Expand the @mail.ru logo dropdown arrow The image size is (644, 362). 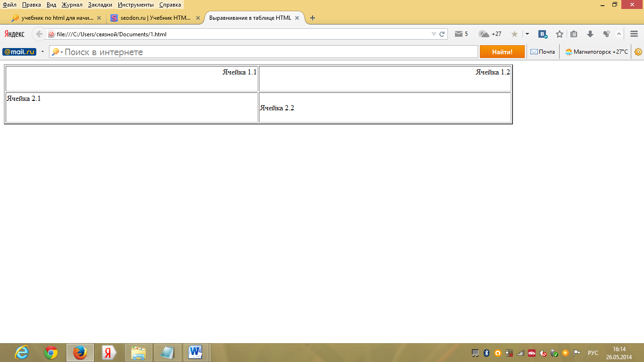click(x=42, y=52)
